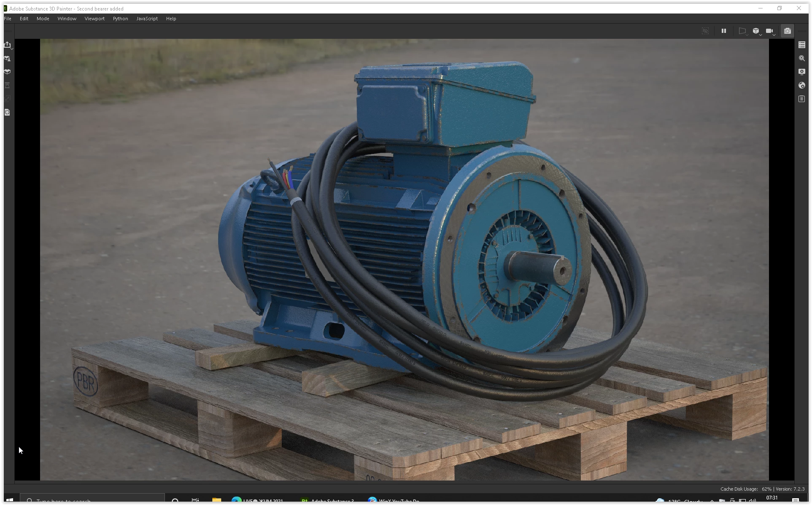Click the cube-with-stamp icon in left sidebar
This screenshot has width=812, height=505.
click(x=7, y=59)
